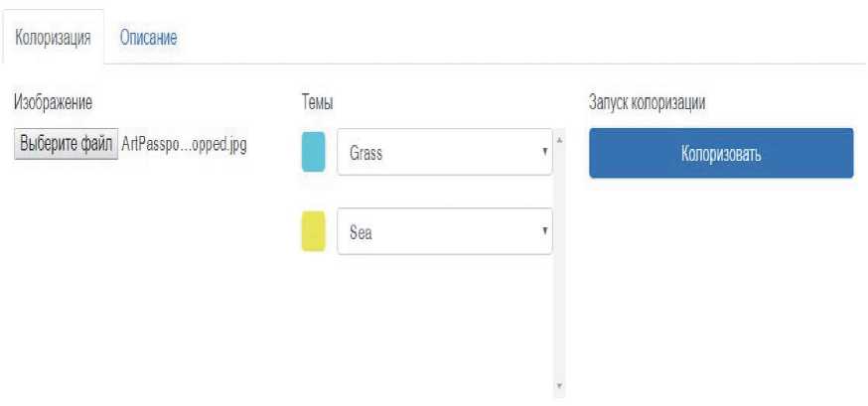The image size is (868, 406).
Task: Click the Запуск колоризации heading
Action: [648, 101]
